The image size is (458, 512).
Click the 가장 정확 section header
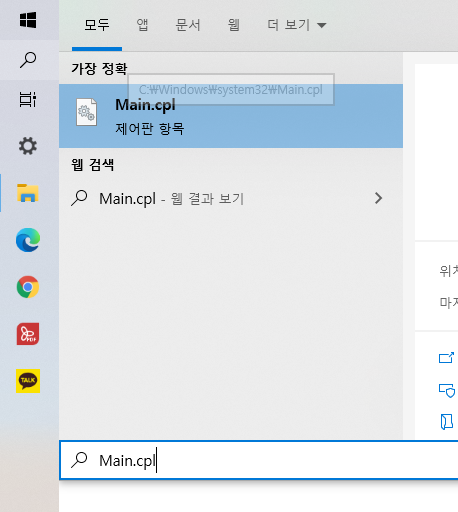[x=99, y=69]
